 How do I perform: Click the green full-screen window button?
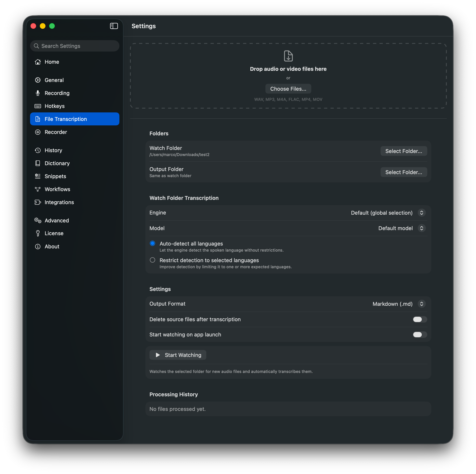[52, 26]
